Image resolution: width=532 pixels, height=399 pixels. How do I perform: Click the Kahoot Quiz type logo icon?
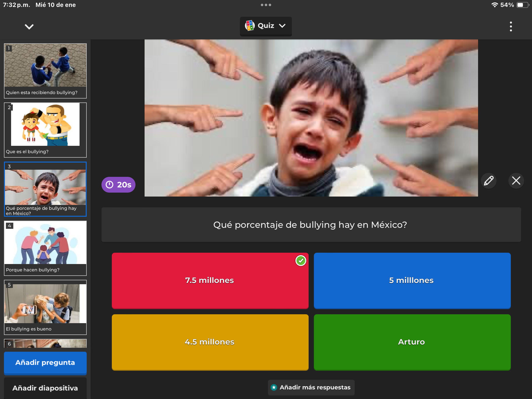click(x=249, y=26)
